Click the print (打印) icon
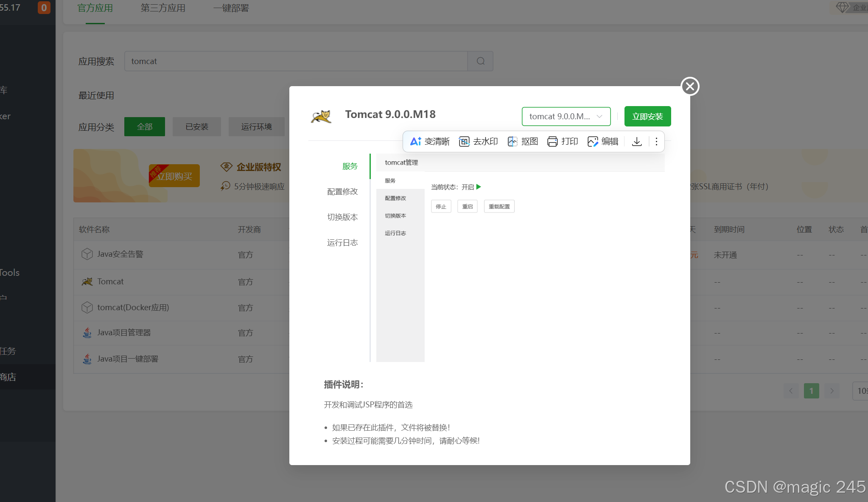868x502 pixels. tap(552, 141)
